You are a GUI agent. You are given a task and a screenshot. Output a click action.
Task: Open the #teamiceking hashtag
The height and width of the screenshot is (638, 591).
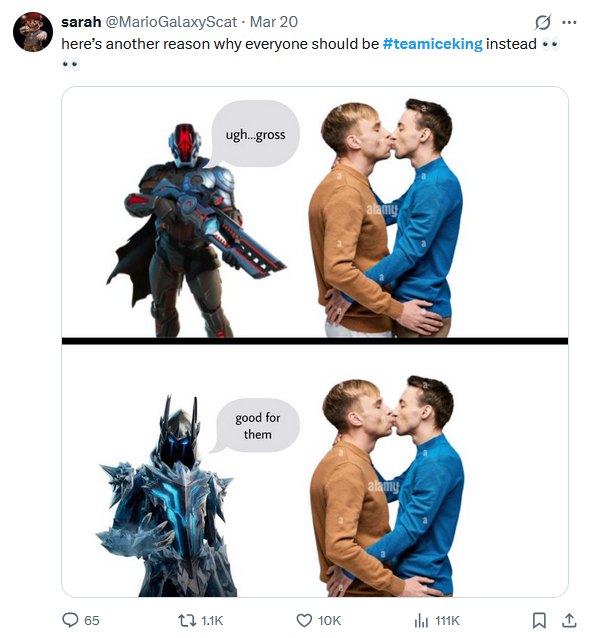[x=432, y=44]
